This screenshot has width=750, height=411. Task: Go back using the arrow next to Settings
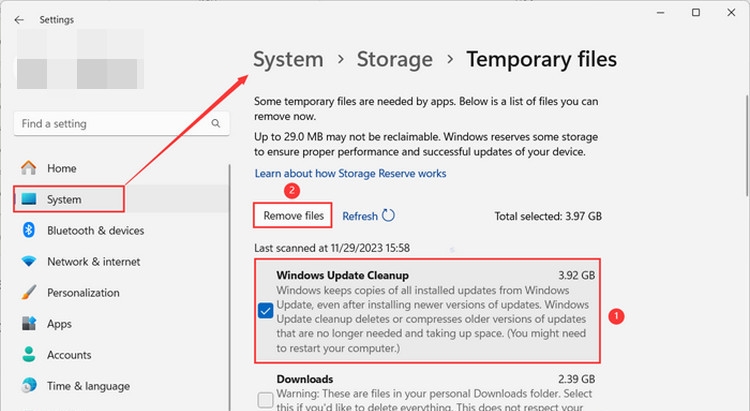(x=19, y=20)
